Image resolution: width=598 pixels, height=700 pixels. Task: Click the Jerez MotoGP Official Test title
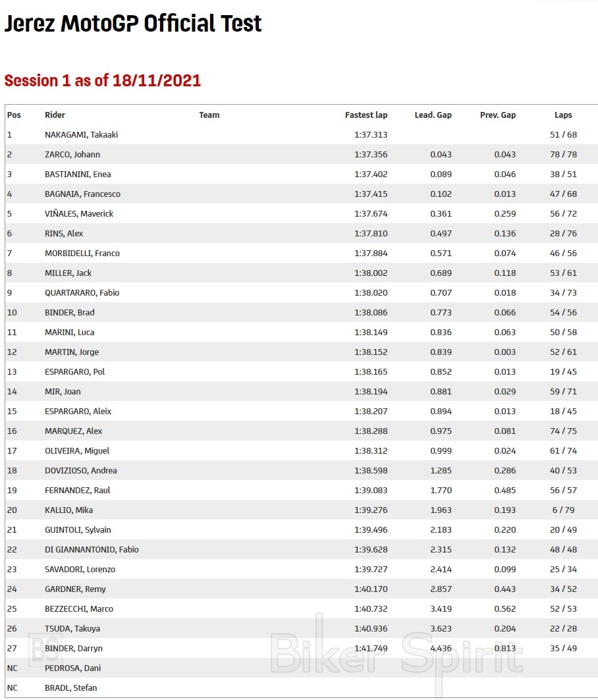click(133, 24)
